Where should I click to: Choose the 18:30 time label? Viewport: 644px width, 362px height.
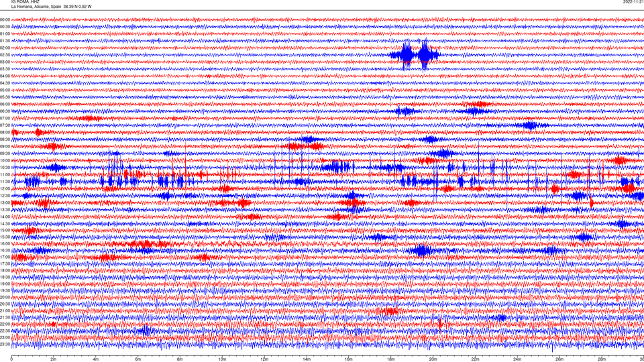pos(5,277)
